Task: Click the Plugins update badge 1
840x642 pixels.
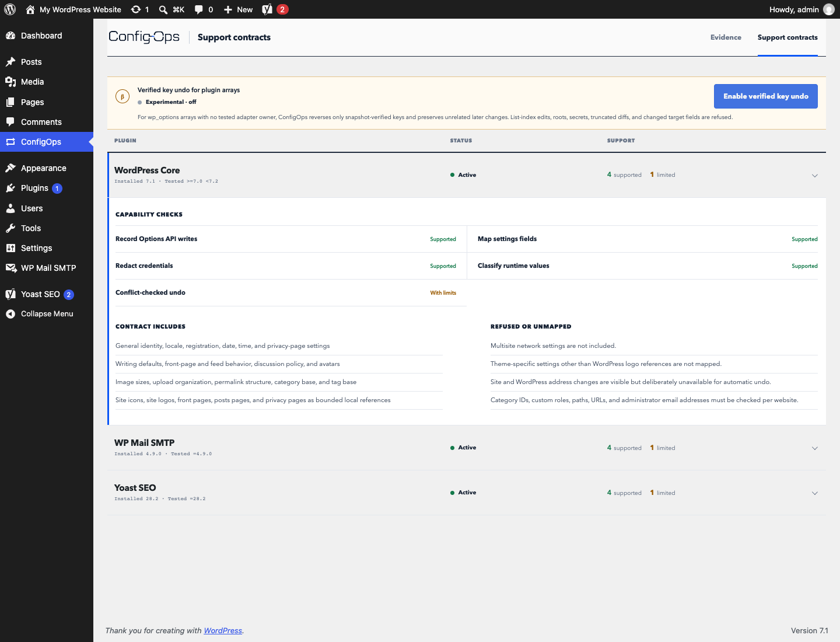Action: pos(57,189)
